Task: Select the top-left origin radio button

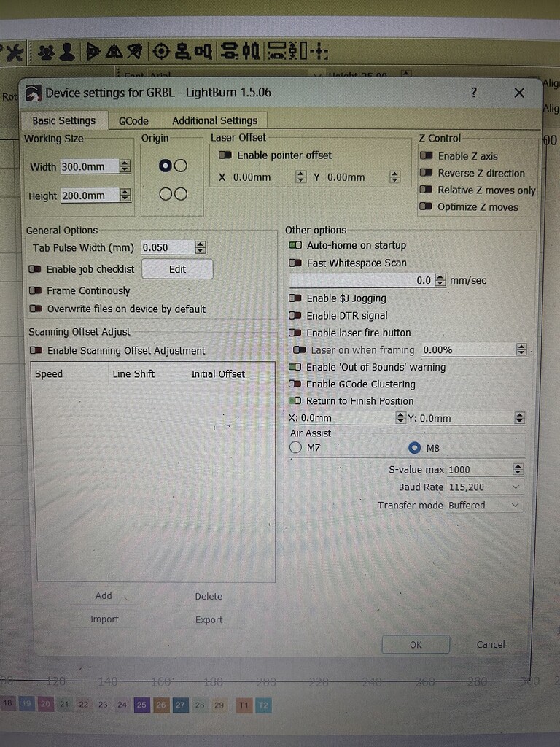Action: click(x=166, y=166)
